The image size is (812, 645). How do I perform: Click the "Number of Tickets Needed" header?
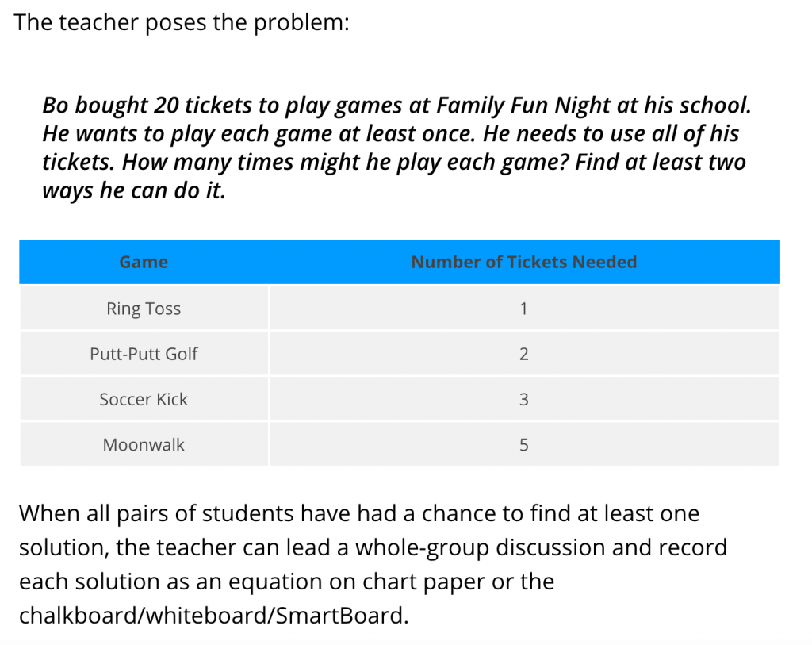coord(523,262)
